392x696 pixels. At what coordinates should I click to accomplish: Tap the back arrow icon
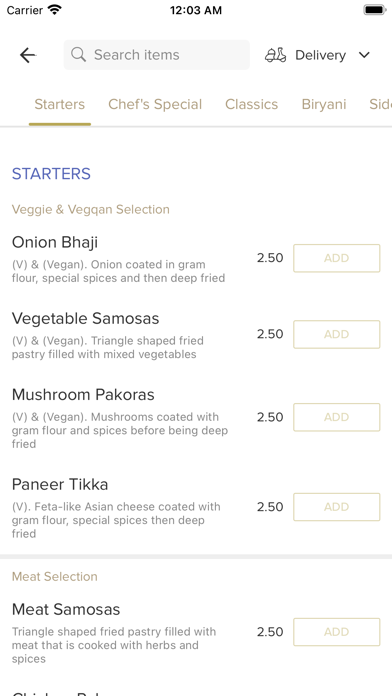click(28, 55)
